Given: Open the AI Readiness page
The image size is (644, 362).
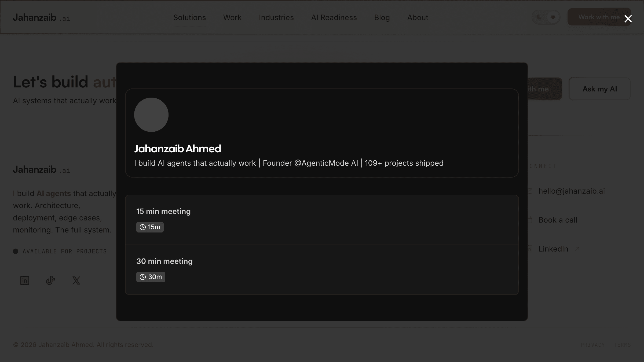Looking at the screenshot, I should pos(334,18).
